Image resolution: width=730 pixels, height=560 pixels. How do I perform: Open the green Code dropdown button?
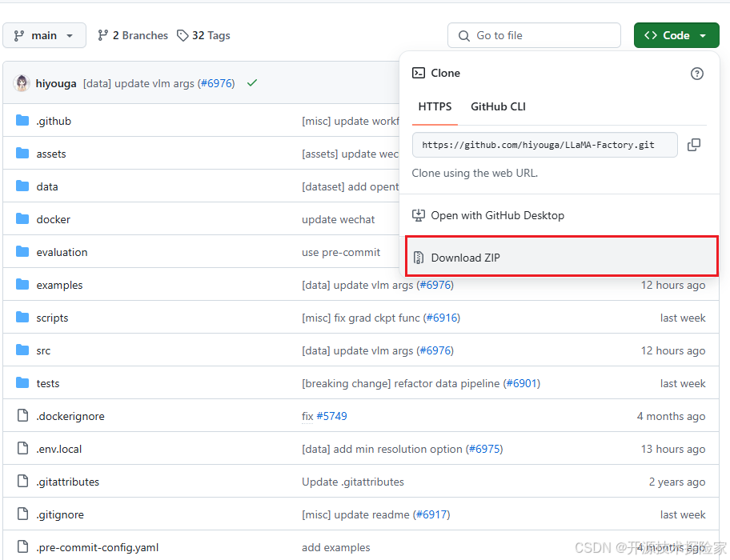[676, 35]
